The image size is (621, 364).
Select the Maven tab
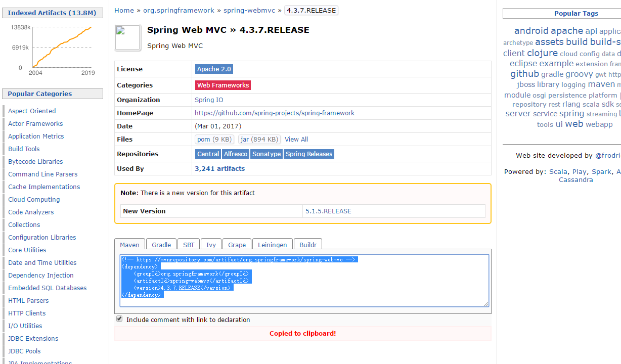(130, 245)
